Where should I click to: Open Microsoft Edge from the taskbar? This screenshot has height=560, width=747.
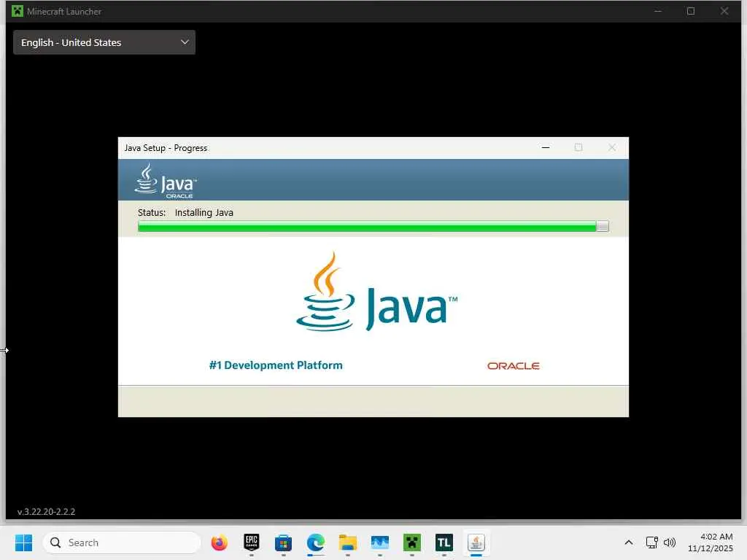pos(315,542)
